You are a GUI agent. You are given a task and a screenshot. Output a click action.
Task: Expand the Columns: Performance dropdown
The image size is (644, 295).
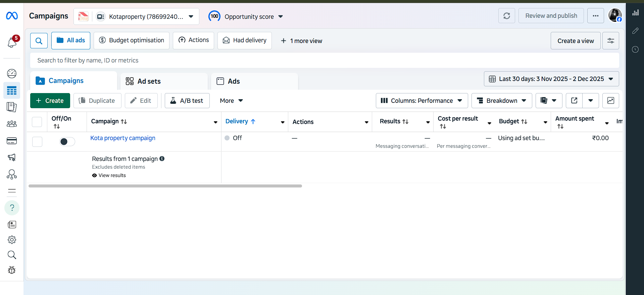422,100
